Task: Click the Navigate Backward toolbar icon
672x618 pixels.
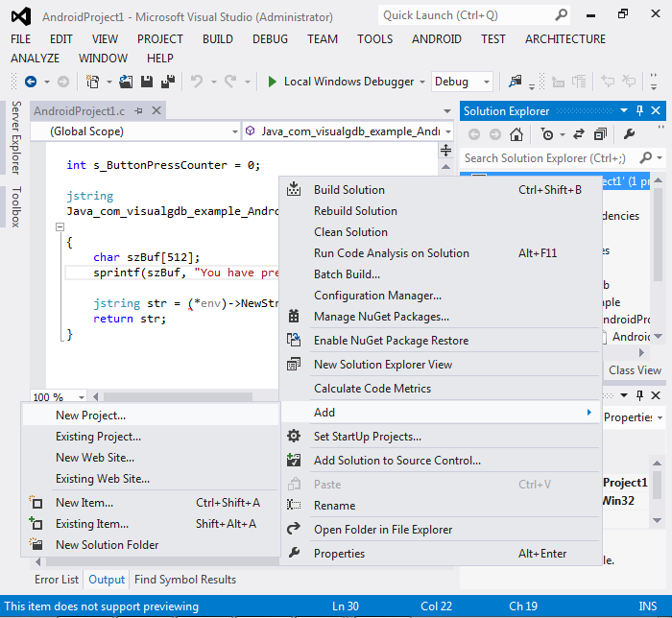Action: [x=31, y=82]
